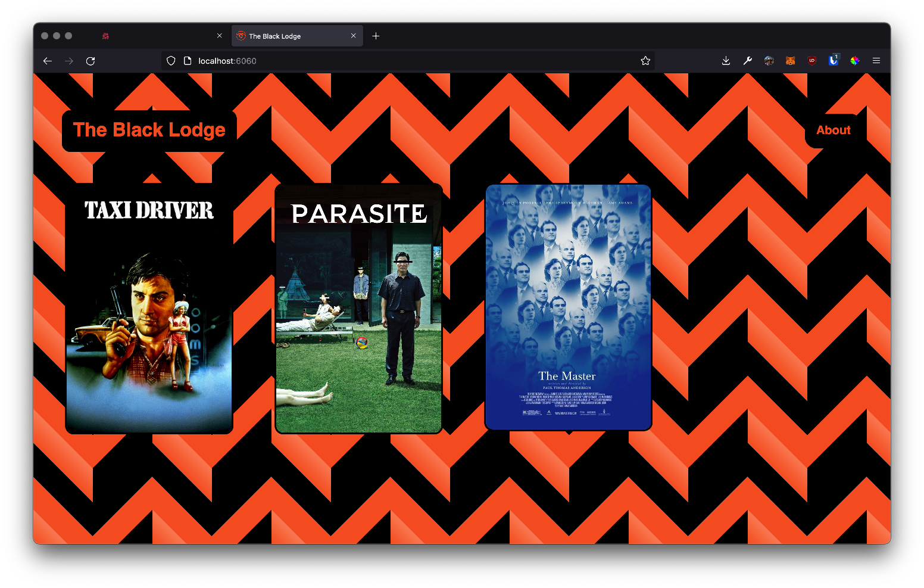Open the color wheel picker extension
The height and width of the screenshot is (588, 924).
pos(855,61)
